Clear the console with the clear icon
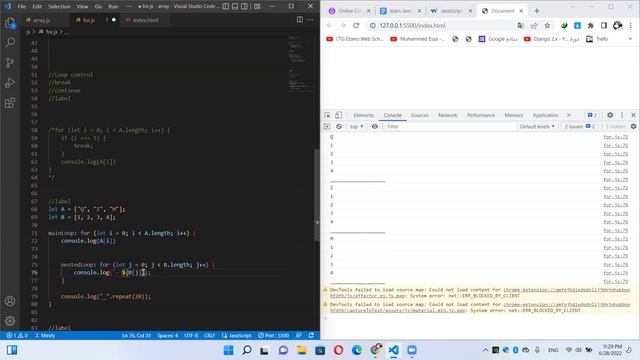The width and height of the screenshot is (640, 360). pos(339,127)
